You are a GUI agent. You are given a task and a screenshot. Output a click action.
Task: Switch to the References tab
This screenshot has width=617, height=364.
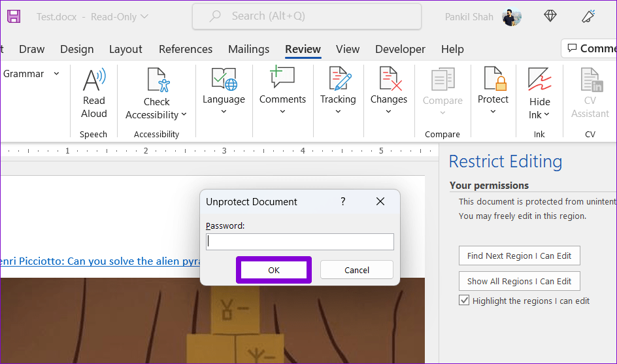point(186,49)
